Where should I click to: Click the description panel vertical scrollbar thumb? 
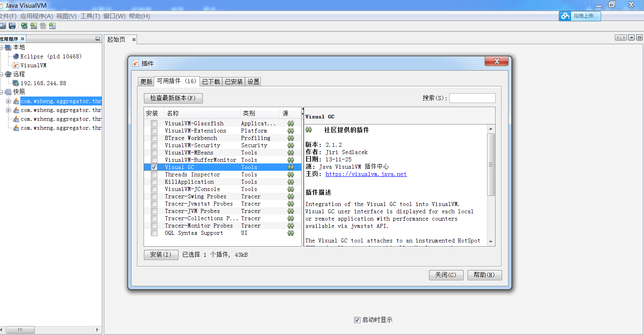click(x=491, y=165)
